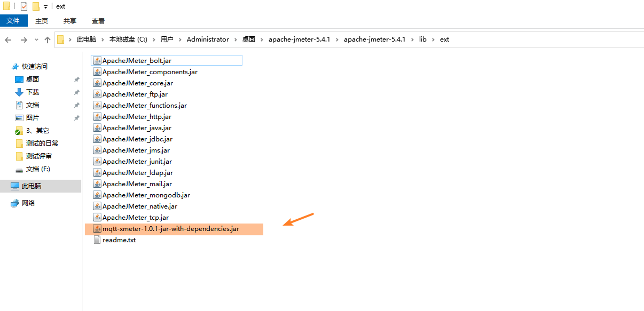The width and height of the screenshot is (644, 311).
Task: Click the ApacheJMeter_ftp.jar file icon
Action: [x=97, y=94]
